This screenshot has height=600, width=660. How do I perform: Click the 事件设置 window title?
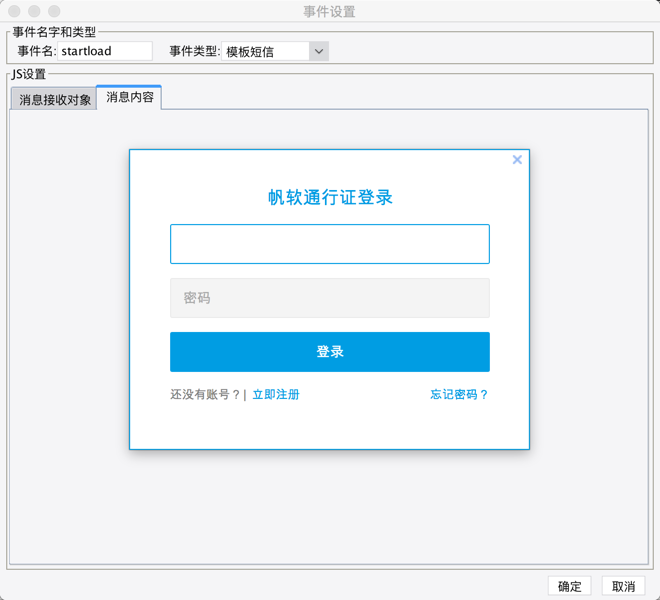pos(329,11)
